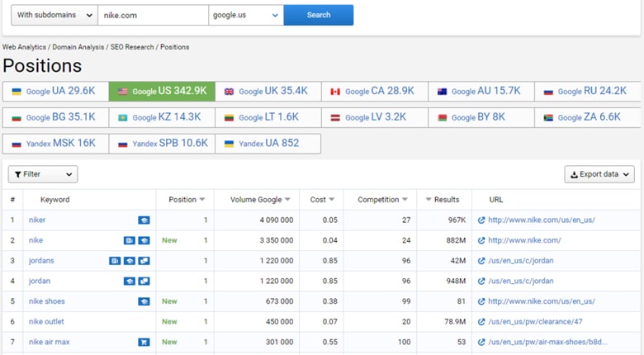Click New label in nike outlet row

coord(169,322)
